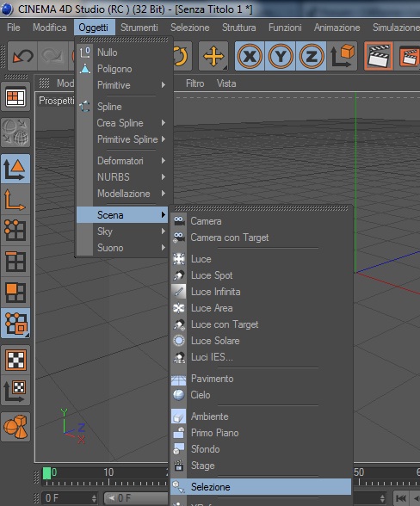Choose Selezione in Scena submenu
The height and width of the screenshot is (506, 420).
click(261, 487)
